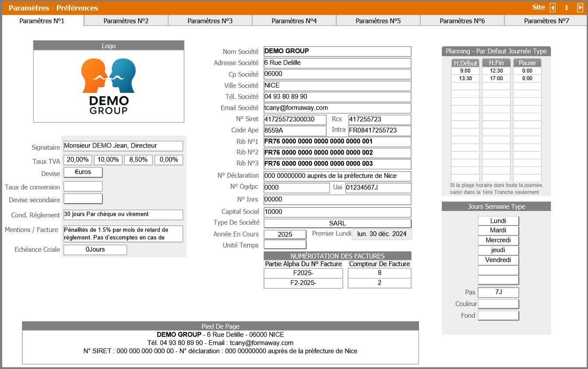Click the empty Devise secondaire button
588x369 pixels.
pos(83,199)
